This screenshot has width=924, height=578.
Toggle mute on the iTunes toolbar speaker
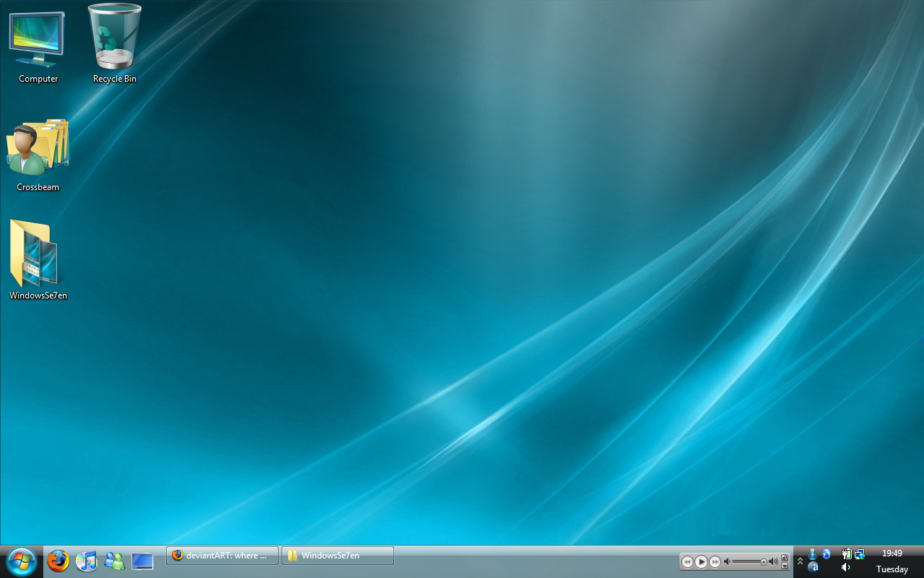(x=773, y=561)
